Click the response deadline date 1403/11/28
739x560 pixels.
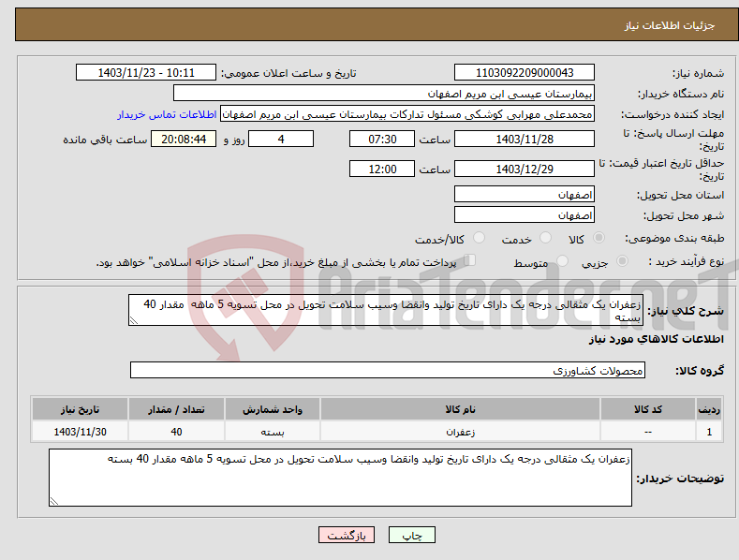[525, 139]
